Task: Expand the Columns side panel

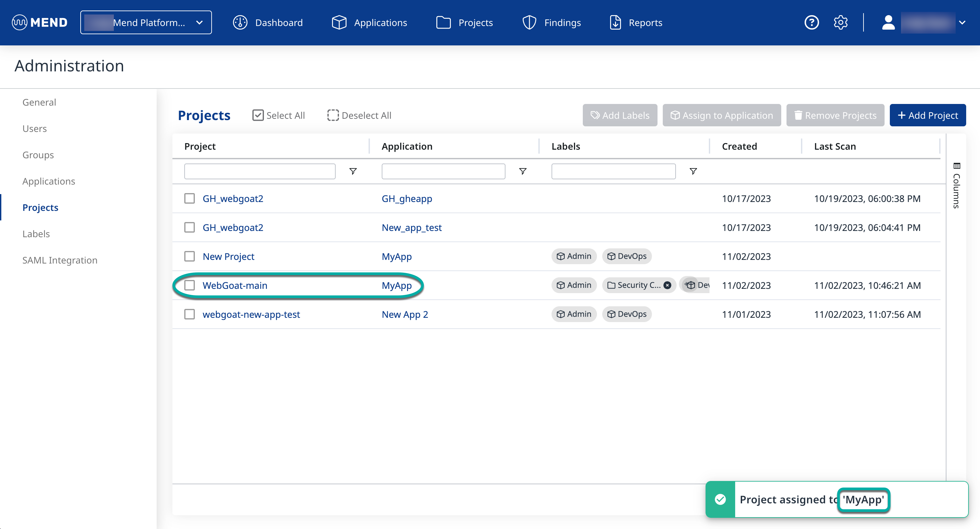Action: click(x=956, y=186)
